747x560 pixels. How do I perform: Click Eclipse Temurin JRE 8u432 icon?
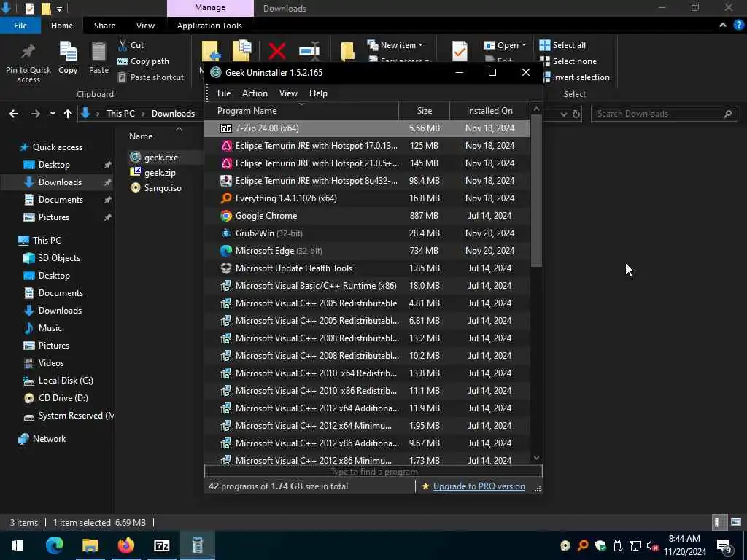tap(226, 181)
